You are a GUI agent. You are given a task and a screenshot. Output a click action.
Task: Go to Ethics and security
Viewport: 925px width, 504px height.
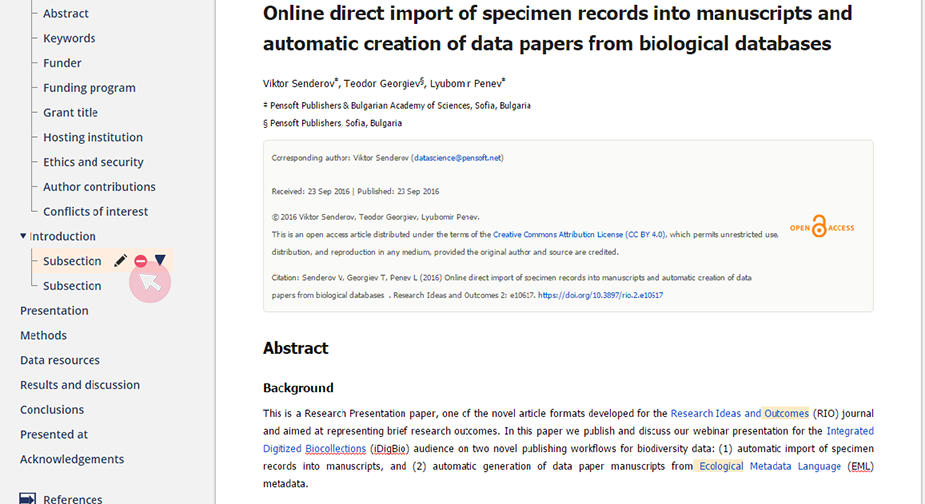pos(93,162)
